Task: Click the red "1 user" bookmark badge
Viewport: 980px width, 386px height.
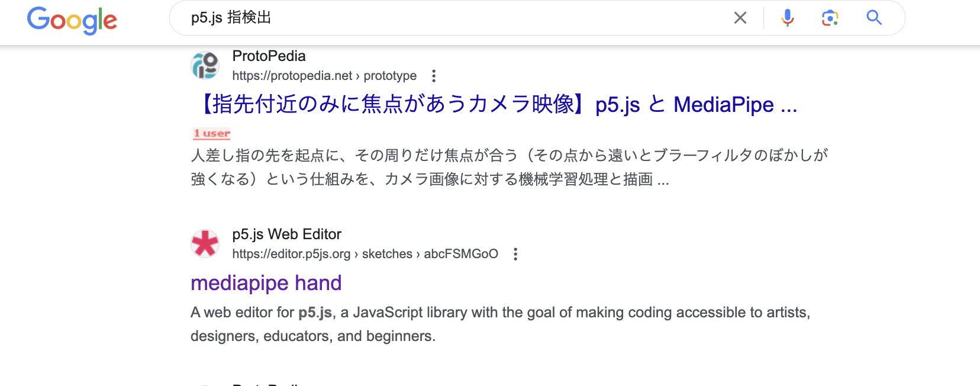Action: (x=212, y=134)
